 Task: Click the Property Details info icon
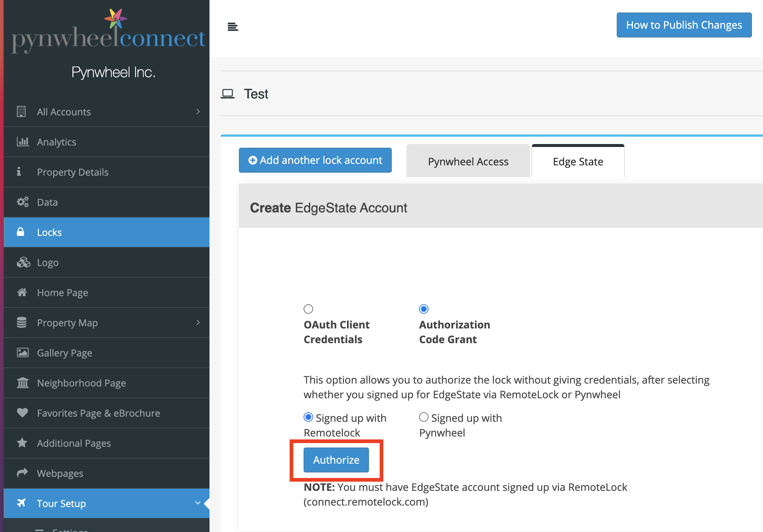click(x=19, y=172)
